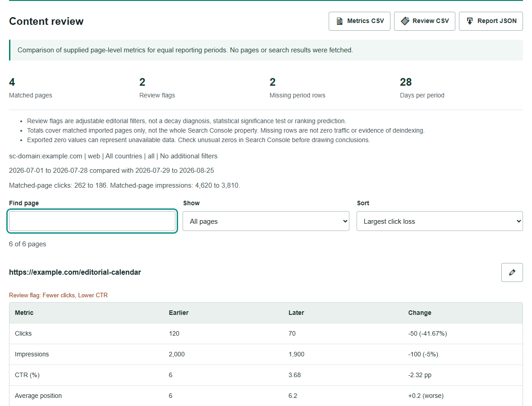Click the comparison notice about supplied page-level metrics
This screenshot has height=406, width=532.
tap(185, 50)
